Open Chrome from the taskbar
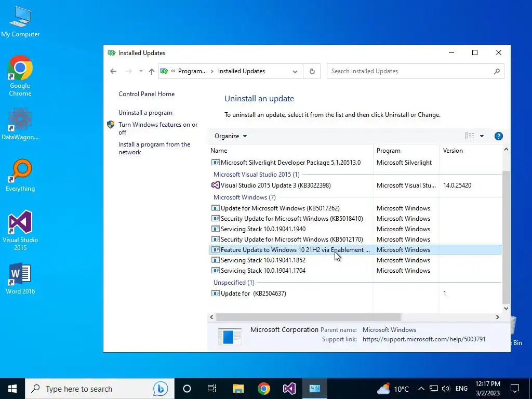Screen dimensions: 532x399 click(263, 389)
